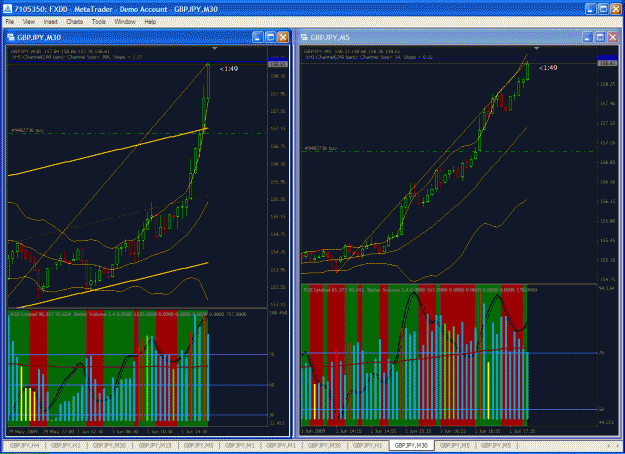
Task: Minimize the main MetaTrader window
Action: coord(591,9)
